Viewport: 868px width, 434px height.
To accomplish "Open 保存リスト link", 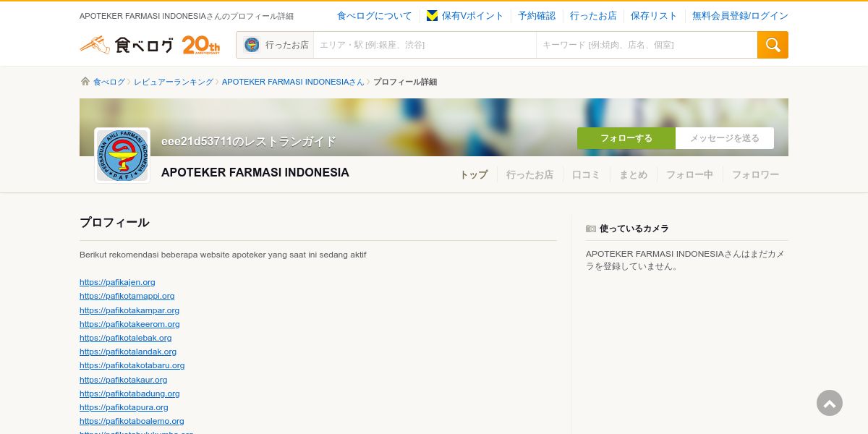I will [x=654, y=16].
